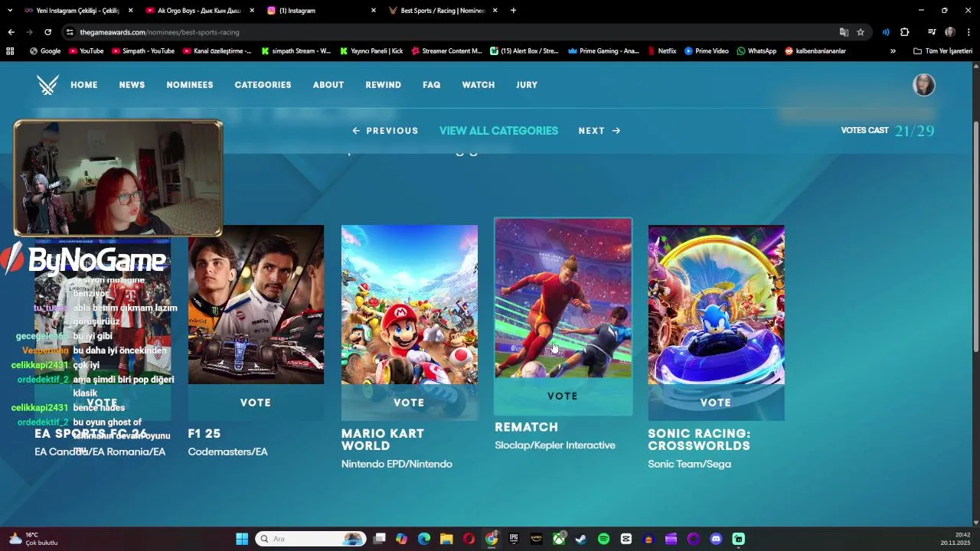Open Copilot from the taskbar
The width and height of the screenshot is (980, 551).
click(x=401, y=539)
